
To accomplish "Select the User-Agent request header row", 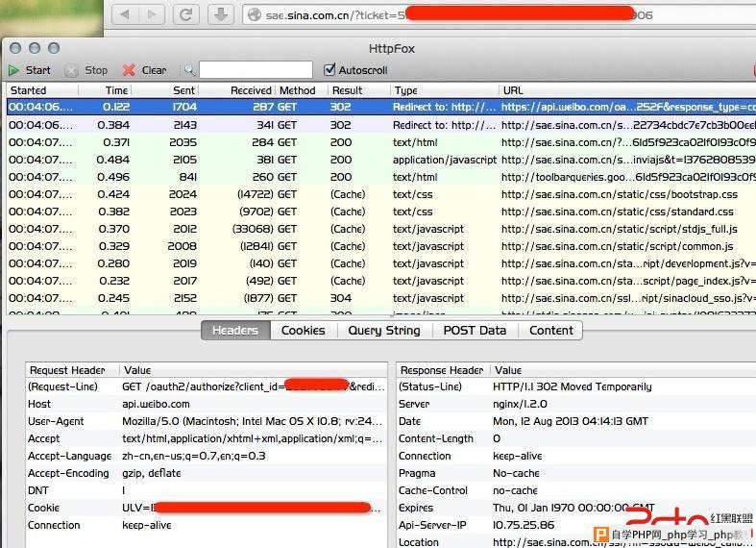I will tap(207, 422).
